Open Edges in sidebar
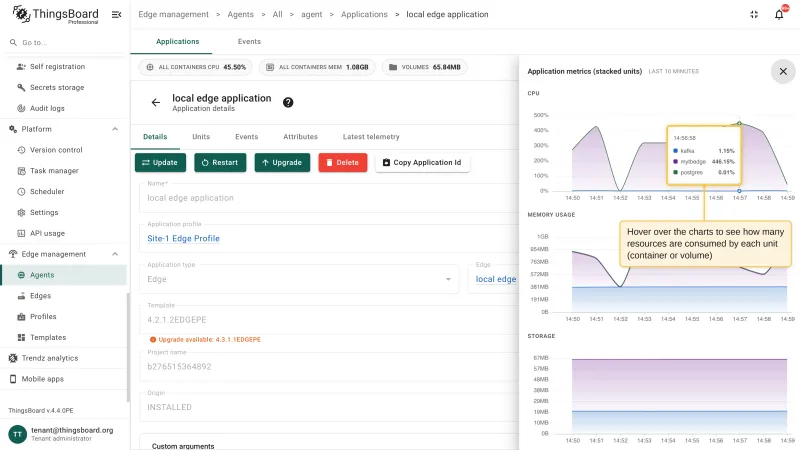 (64, 296)
